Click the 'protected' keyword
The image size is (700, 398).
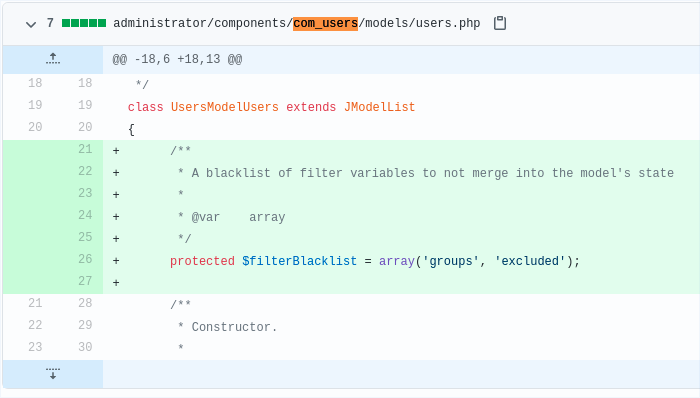pyautogui.click(x=202, y=261)
